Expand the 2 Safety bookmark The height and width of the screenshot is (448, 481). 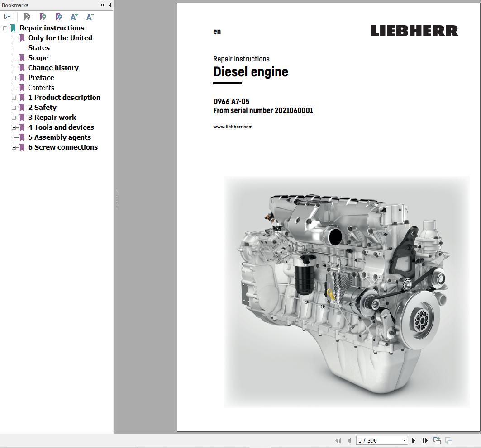(14, 107)
